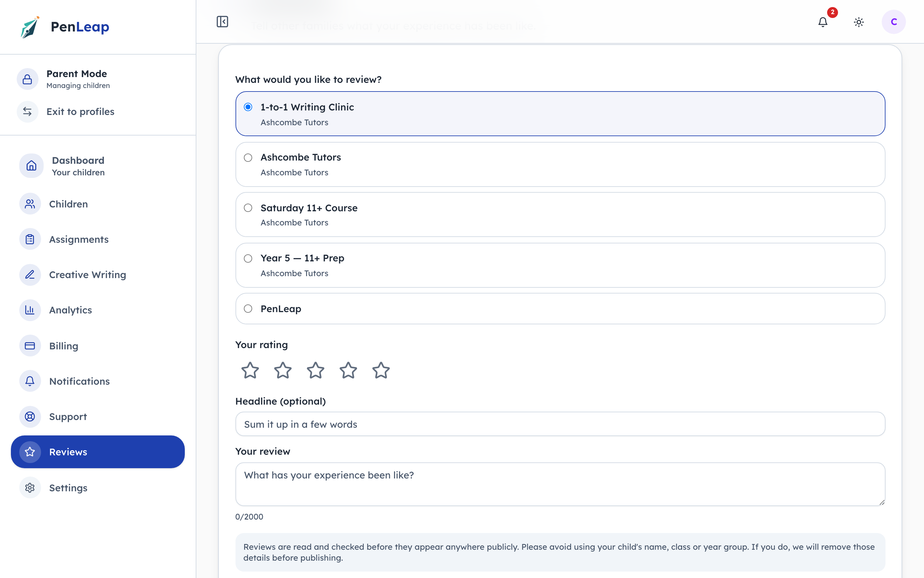The height and width of the screenshot is (578, 924).
Task: Open Assignments from the sidebar
Action: (98, 239)
